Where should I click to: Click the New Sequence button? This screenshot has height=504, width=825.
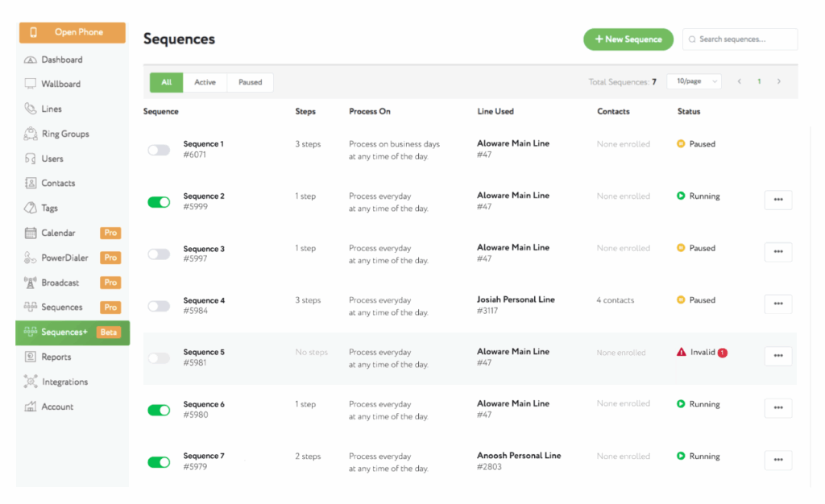628,39
